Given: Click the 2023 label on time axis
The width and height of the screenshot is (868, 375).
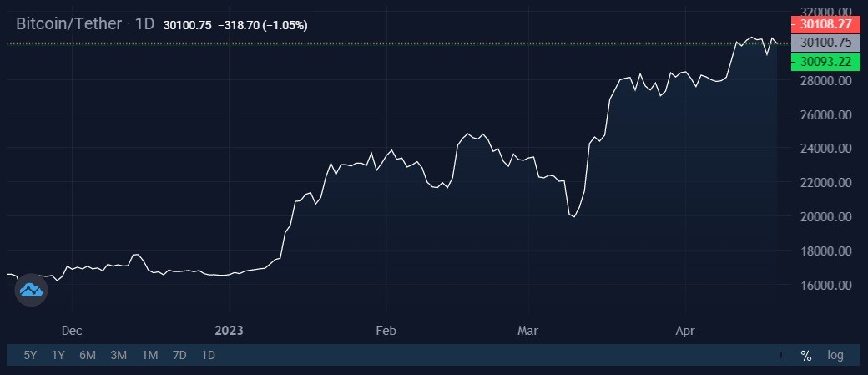Looking at the screenshot, I should (x=229, y=331).
